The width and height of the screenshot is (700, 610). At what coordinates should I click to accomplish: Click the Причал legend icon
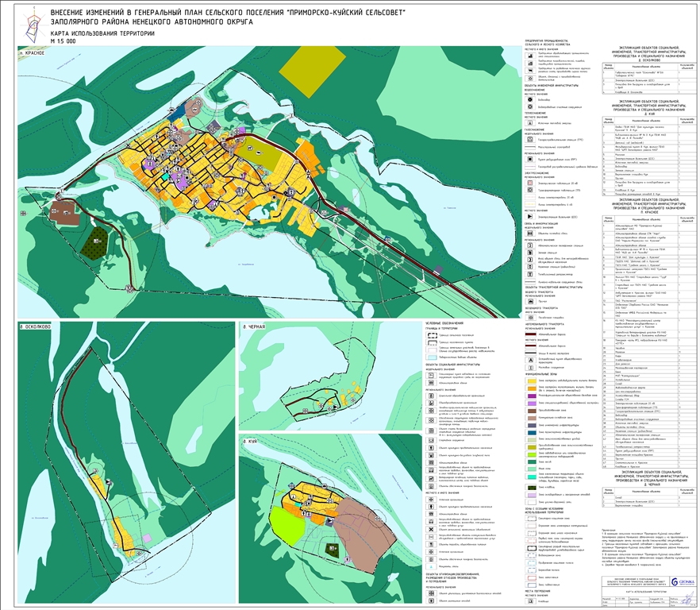[x=530, y=301]
